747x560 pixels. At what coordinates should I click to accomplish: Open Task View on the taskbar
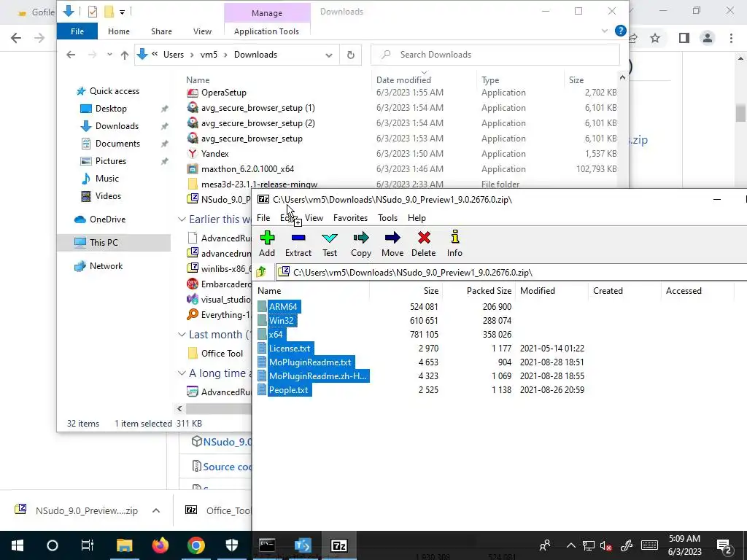[88, 545]
